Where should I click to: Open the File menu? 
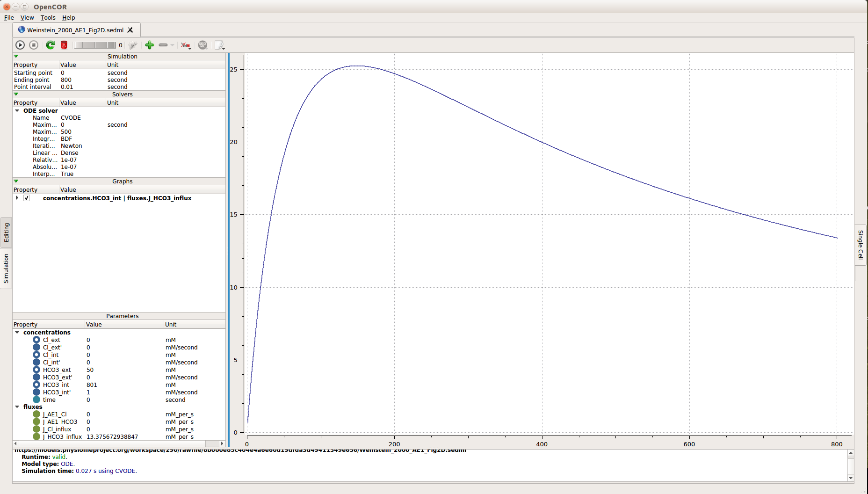coord(9,18)
